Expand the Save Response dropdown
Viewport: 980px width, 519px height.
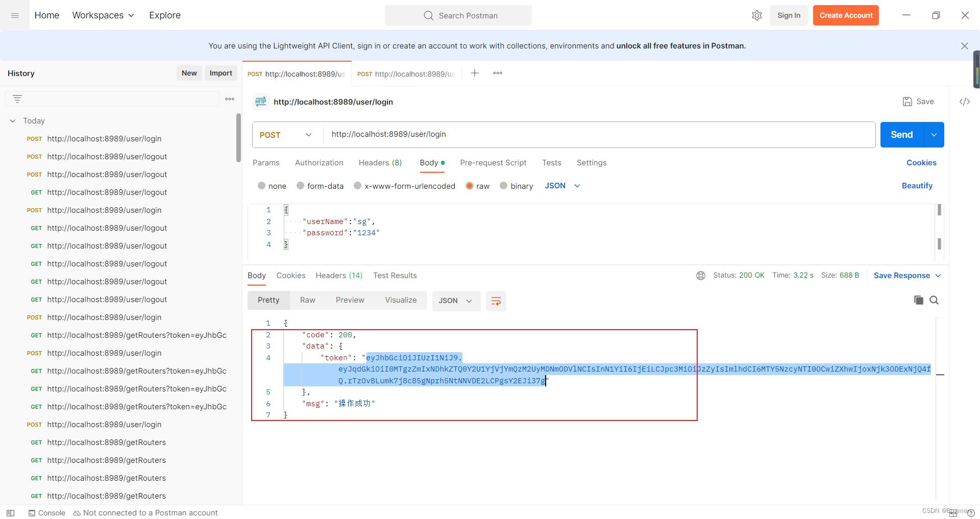pyautogui.click(x=907, y=276)
